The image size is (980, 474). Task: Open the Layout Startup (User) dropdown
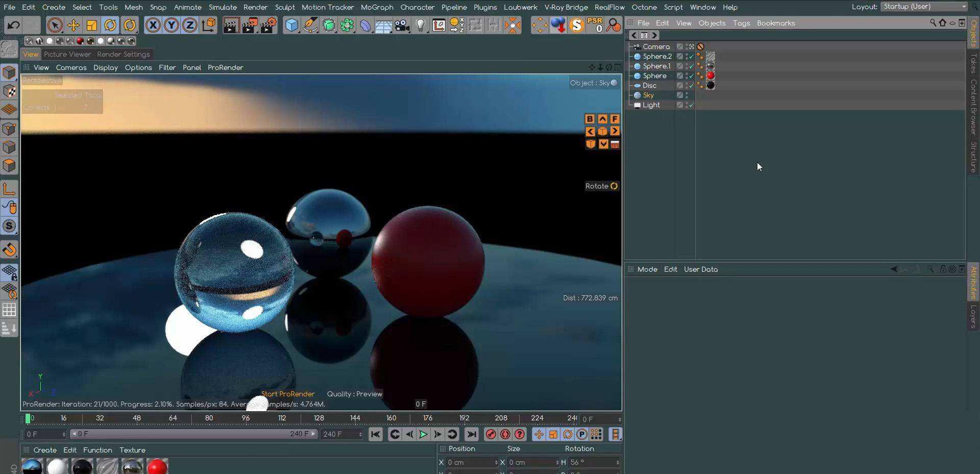pos(924,7)
